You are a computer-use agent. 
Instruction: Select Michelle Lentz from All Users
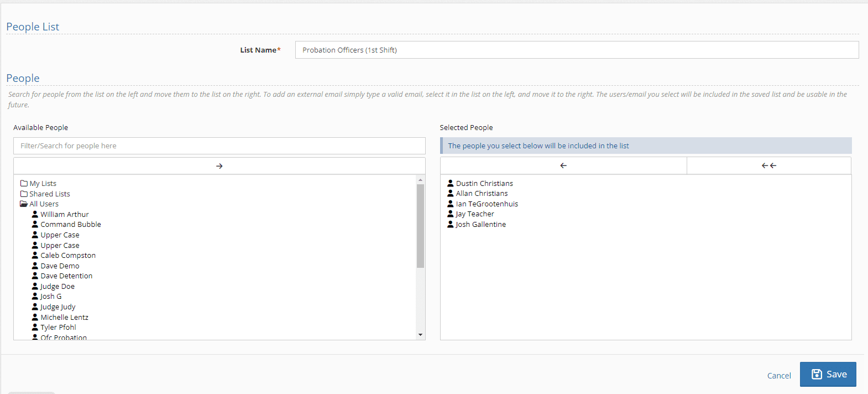(x=64, y=317)
